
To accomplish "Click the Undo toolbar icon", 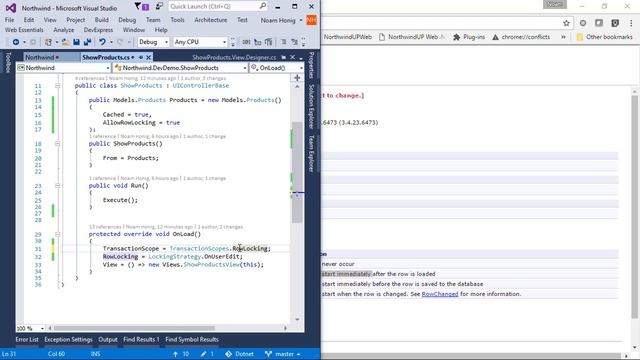I will click(102, 42).
